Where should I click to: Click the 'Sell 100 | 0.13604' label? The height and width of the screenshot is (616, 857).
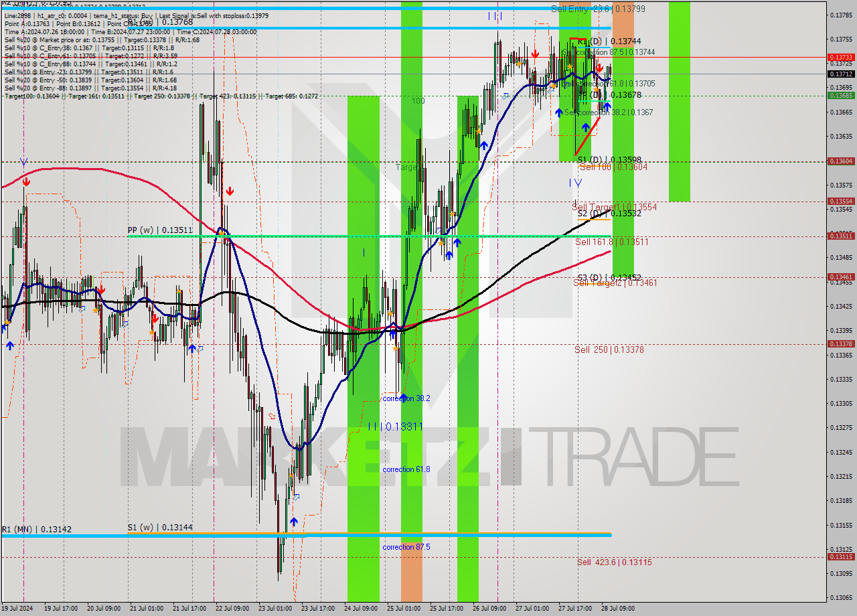point(613,167)
